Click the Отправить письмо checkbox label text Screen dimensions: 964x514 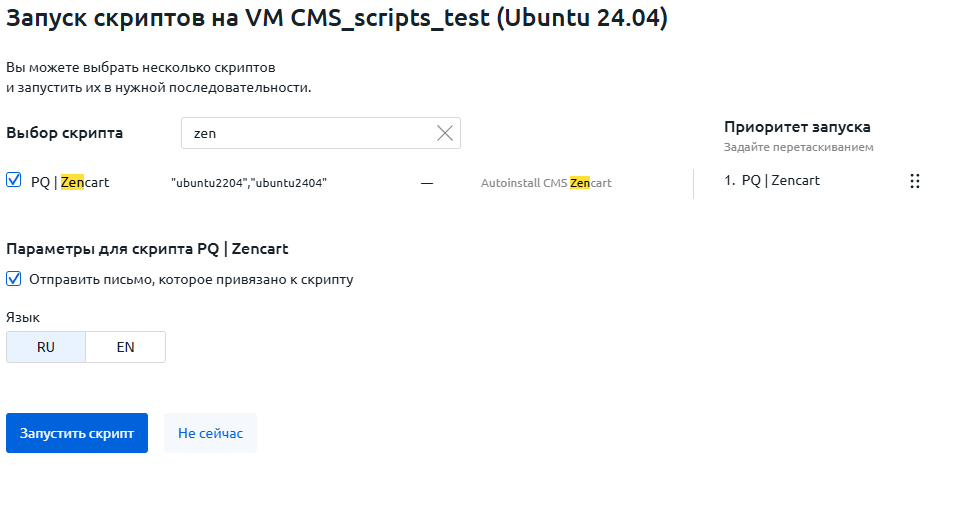click(x=191, y=279)
